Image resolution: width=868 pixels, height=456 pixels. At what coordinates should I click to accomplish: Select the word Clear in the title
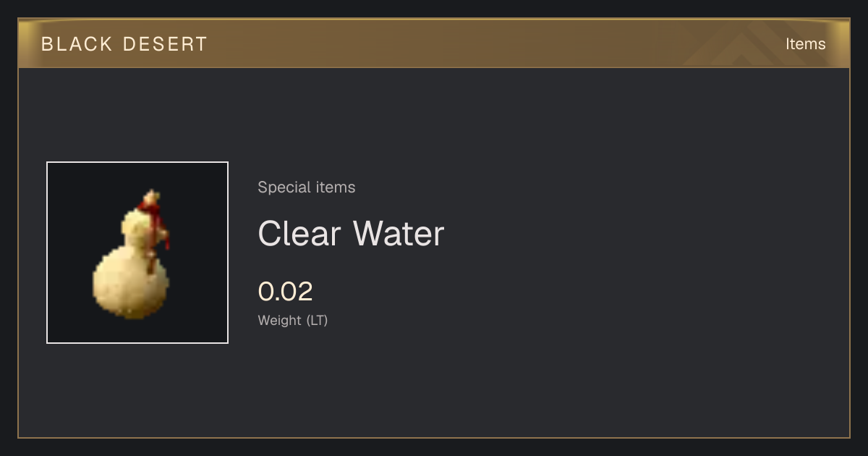(x=299, y=233)
